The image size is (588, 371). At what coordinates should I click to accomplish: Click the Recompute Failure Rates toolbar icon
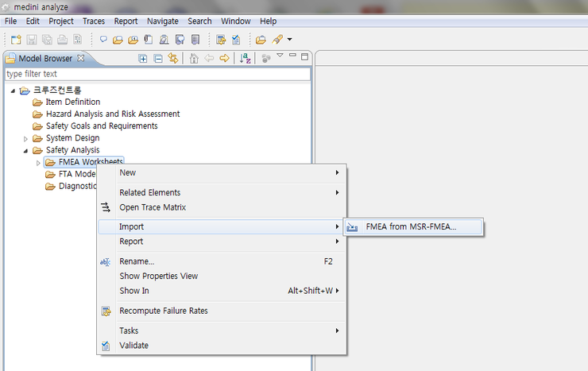tap(221, 39)
